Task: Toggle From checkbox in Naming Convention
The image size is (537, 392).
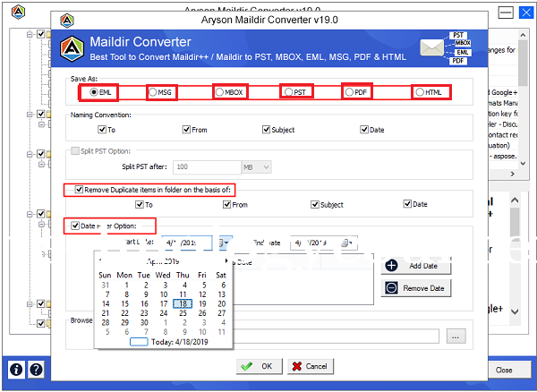Action: pyautogui.click(x=186, y=130)
